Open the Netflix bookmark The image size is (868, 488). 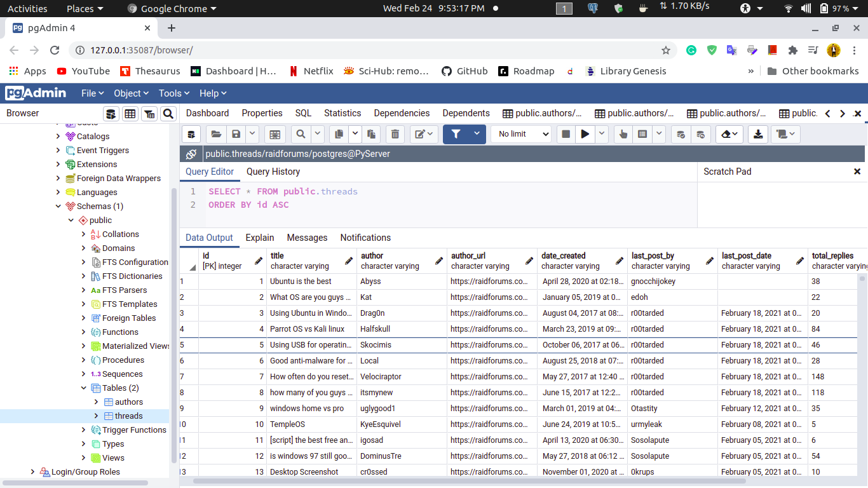(x=311, y=71)
